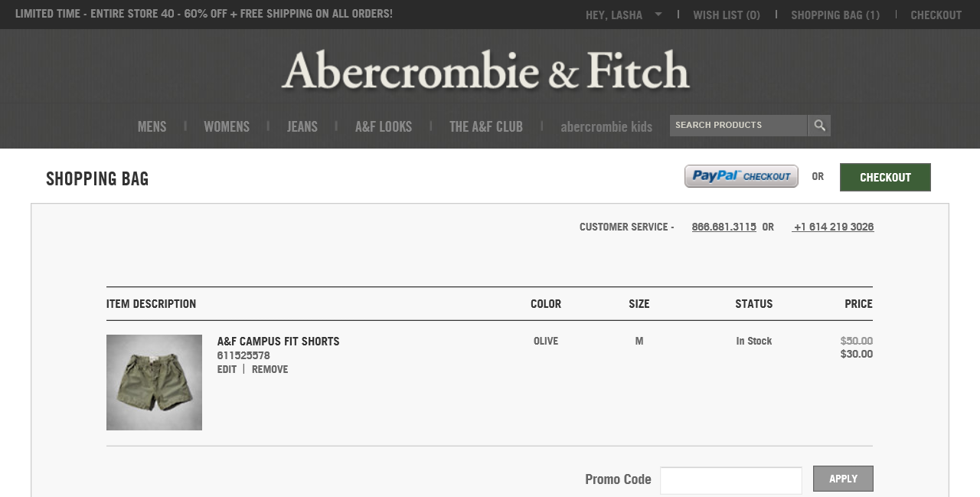Visit the abercrombie kids site

point(606,126)
